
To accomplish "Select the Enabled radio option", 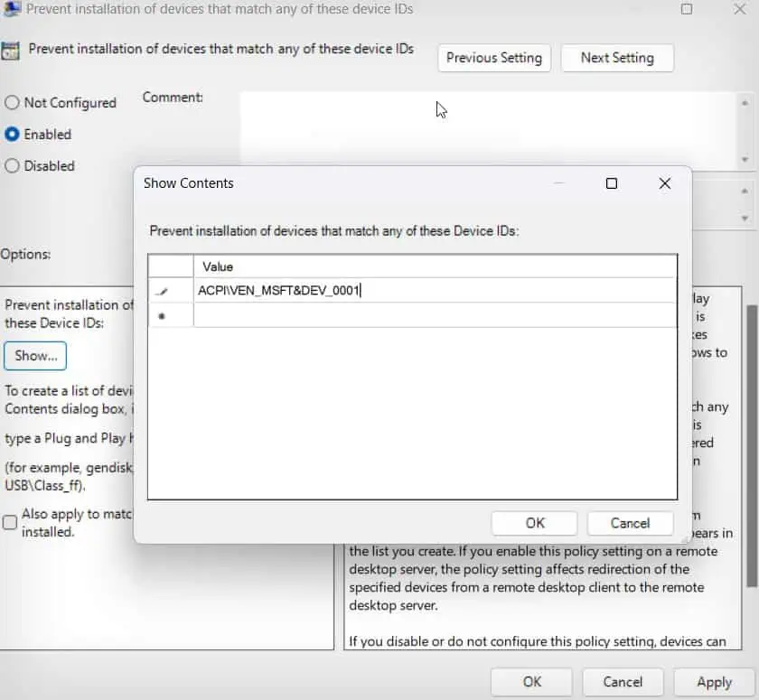I will click(x=12, y=134).
